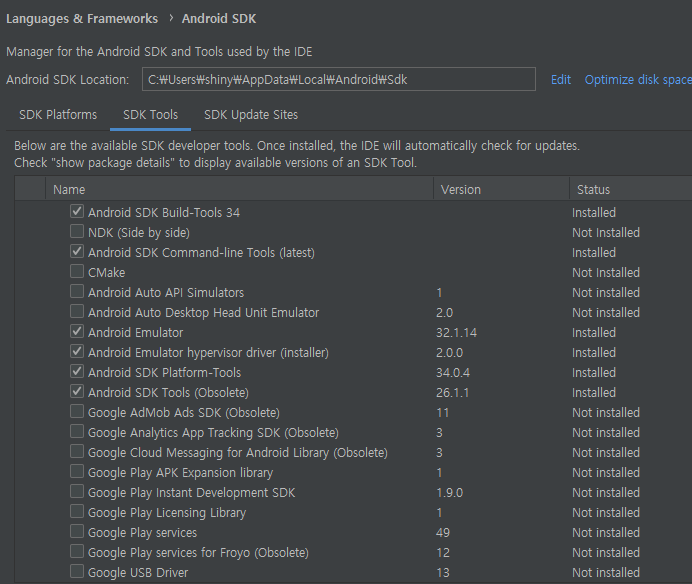Check Google Play services for Froyo checkbox
This screenshot has width=692, height=584.
(x=77, y=551)
